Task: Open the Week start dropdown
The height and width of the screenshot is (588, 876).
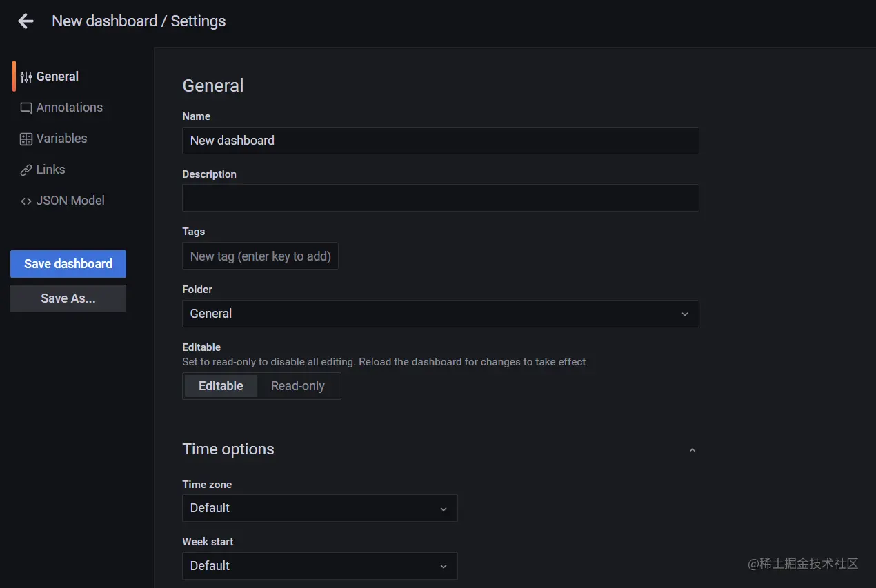Action: (x=319, y=566)
